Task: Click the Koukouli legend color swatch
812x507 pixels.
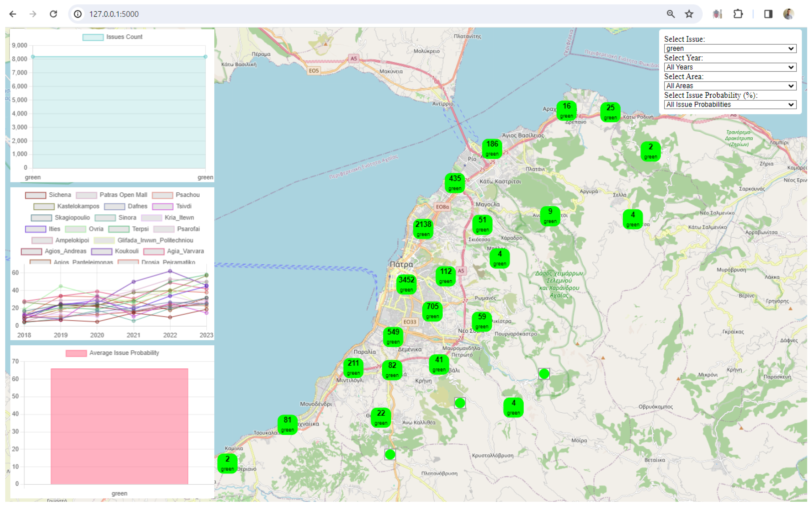Action: 101,251
